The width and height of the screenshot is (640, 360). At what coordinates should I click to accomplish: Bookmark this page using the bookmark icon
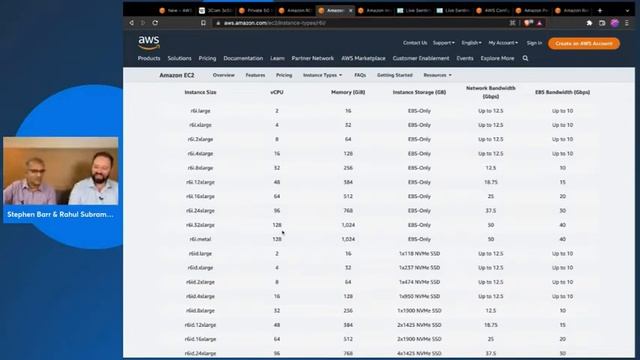[x=203, y=23]
